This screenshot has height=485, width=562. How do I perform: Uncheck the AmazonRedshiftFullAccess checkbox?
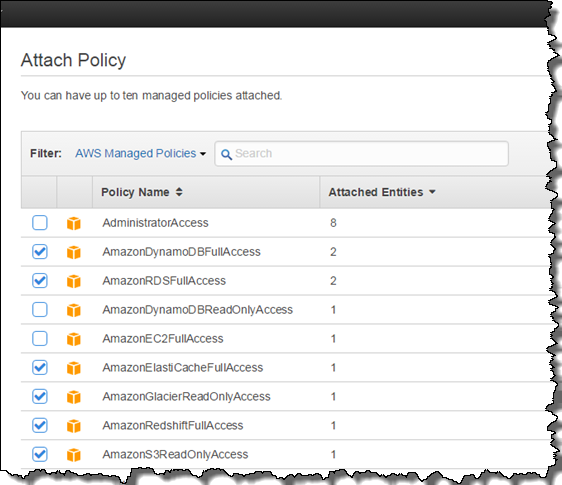point(40,425)
